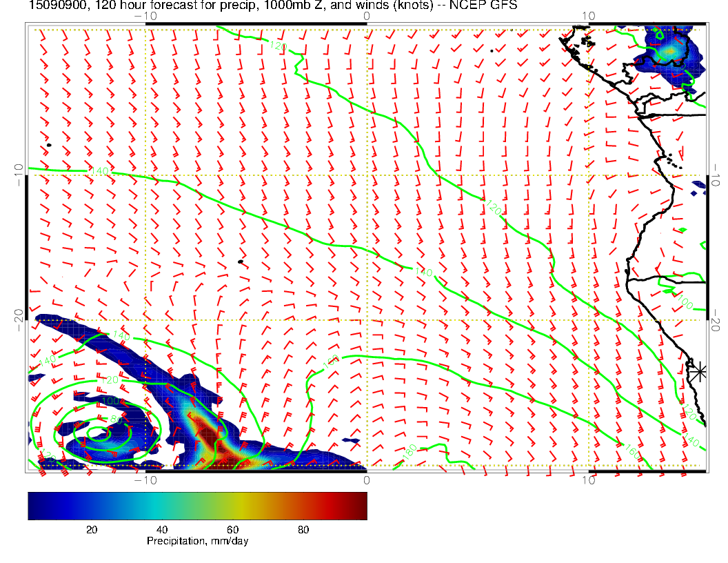Click the island dot at the far left
Screen dimensions: 728x563
pos(49,145)
